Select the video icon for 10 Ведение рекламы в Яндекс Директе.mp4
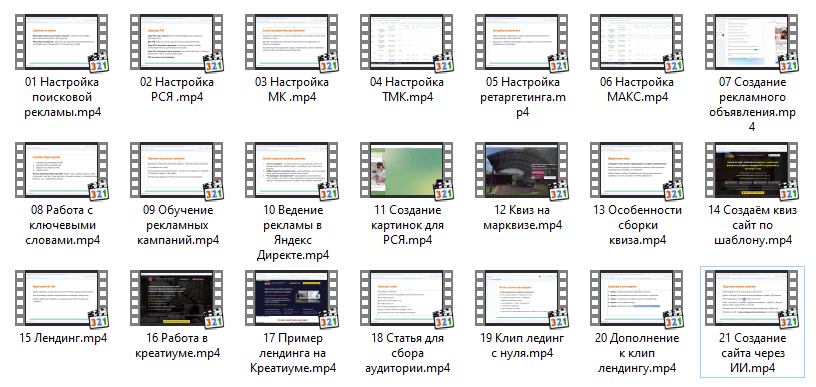The width and height of the screenshot is (816, 387). tap(293, 171)
